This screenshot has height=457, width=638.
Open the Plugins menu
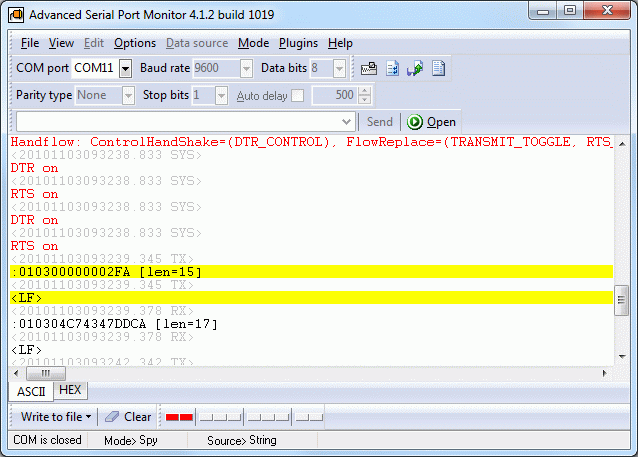[298, 43]
